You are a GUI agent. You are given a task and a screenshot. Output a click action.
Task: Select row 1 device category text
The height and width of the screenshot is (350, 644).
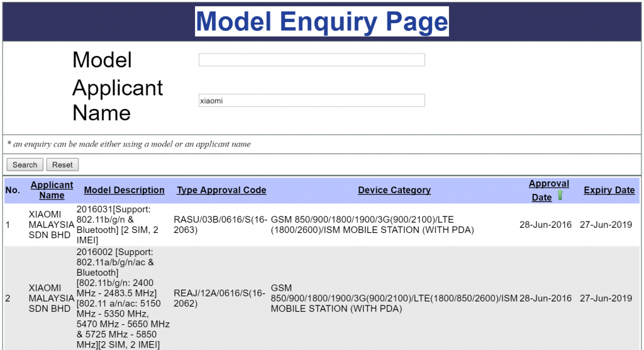[x=372, y=225]
